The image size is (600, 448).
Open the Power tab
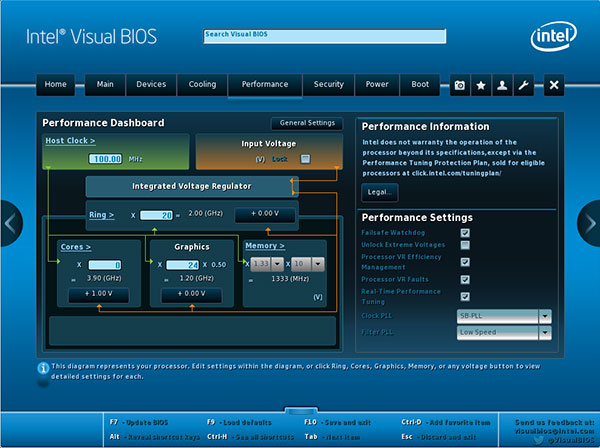[x=377, y=85]
